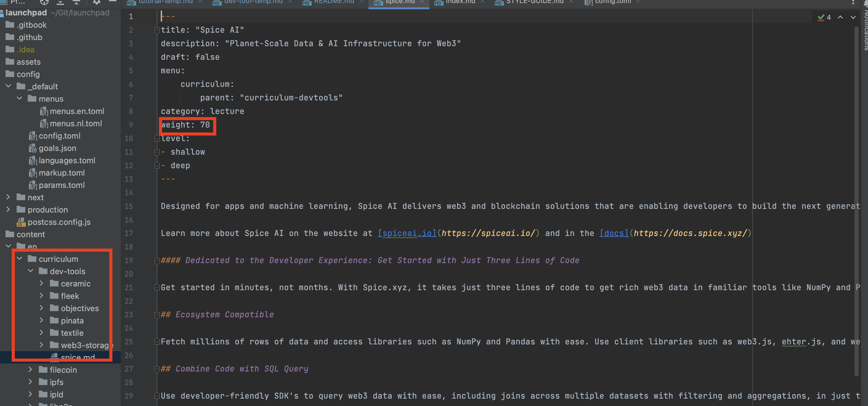
Task: Expand the pinata folder
Action: 42,320
